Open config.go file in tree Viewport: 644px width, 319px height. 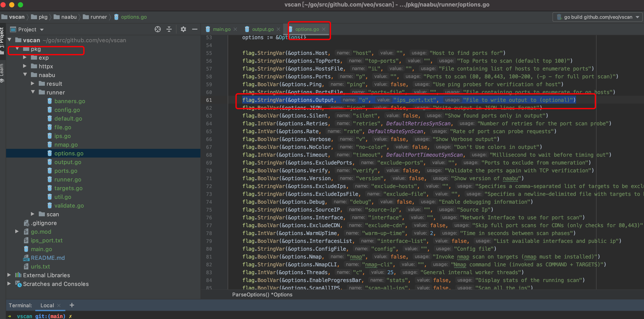[x=67, y=110]
